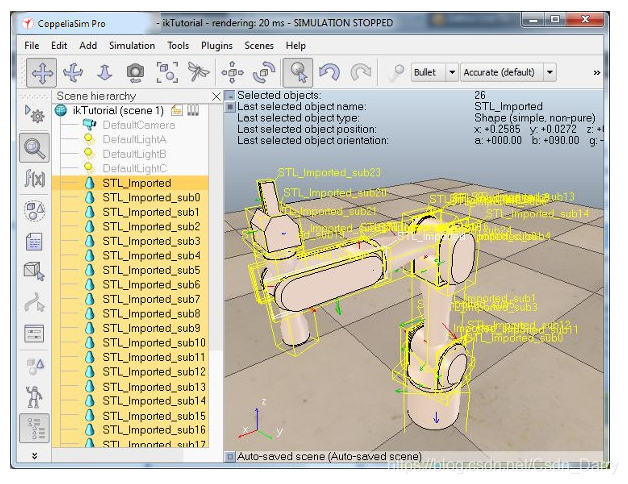Open simulation settings icon in sidebar

pyautogui.click(x=34, y=115)
